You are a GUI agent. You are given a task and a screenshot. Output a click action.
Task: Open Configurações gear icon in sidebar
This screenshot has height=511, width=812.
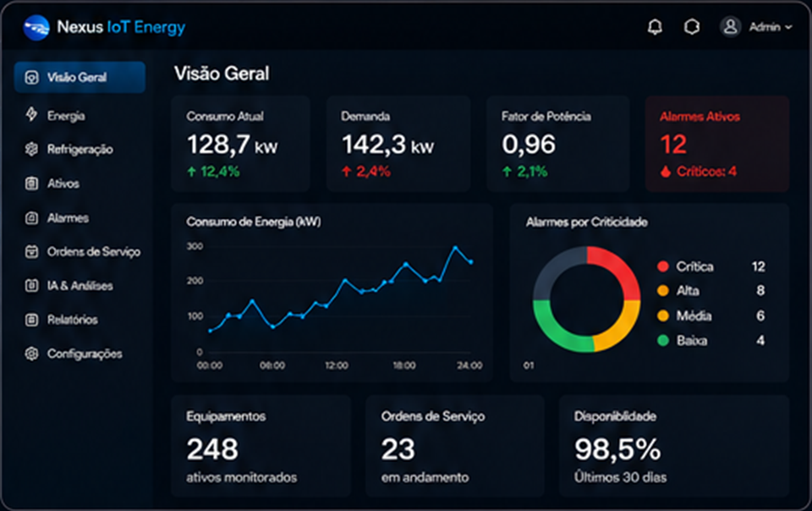[x=31, y=354]
